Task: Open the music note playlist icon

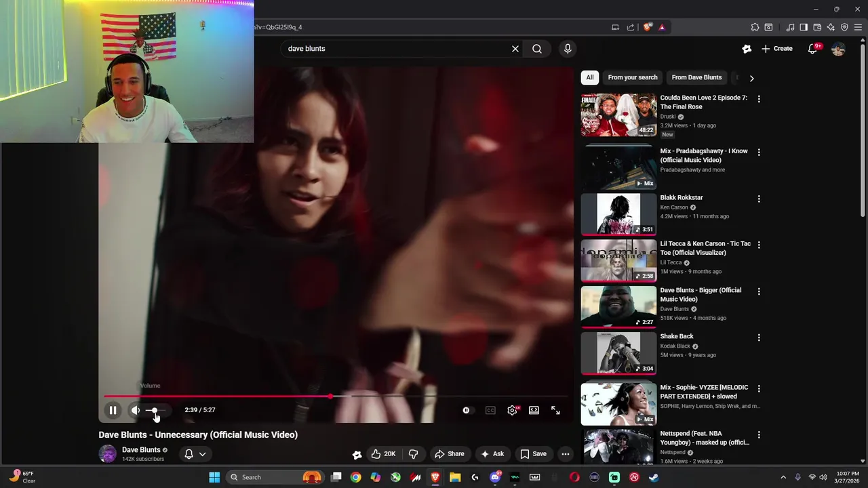Action: coord(790,27)
